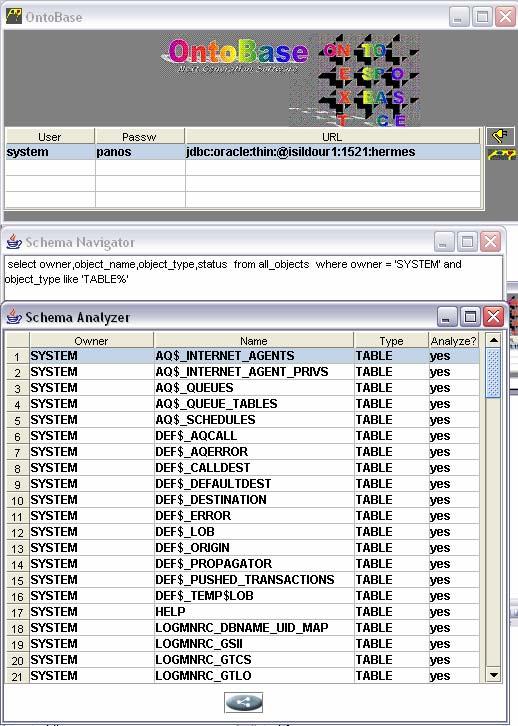Click the bridge icon below the connect icon

pos(502,155)
